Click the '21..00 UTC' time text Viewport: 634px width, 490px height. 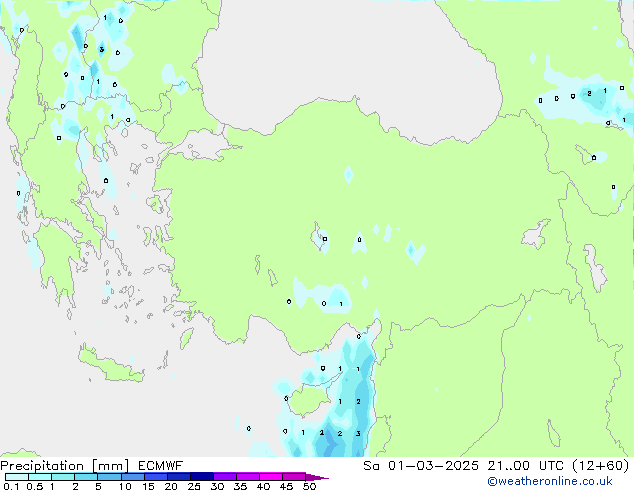[525, 466]
